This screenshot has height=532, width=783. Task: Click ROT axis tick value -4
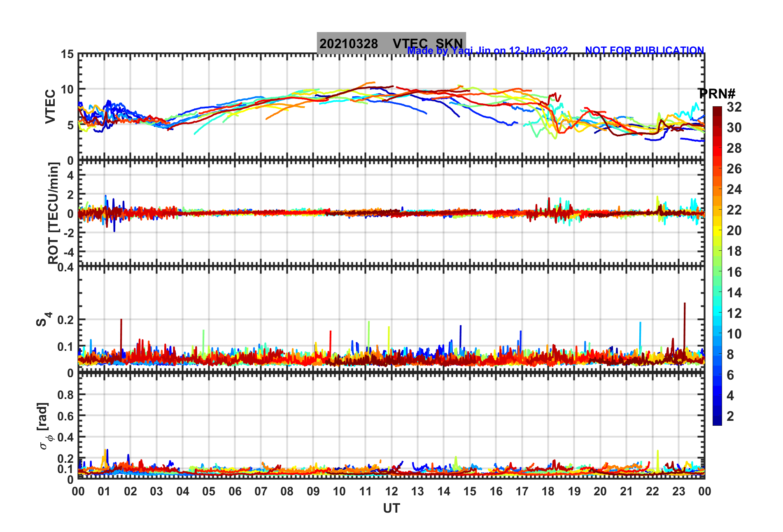[x=69, y=252]
